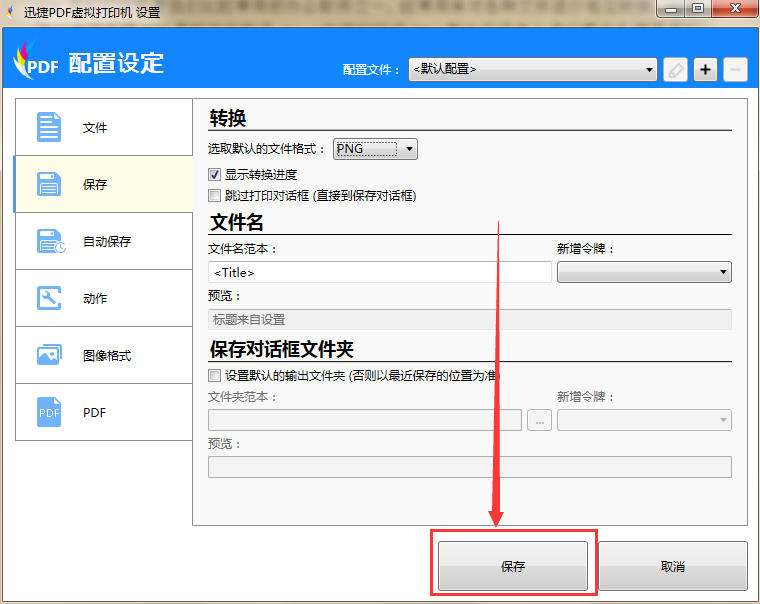Tick 设置默认的输出文件夹 checkbox
This screenshot has height=604, width=760.
coord(214,376)
